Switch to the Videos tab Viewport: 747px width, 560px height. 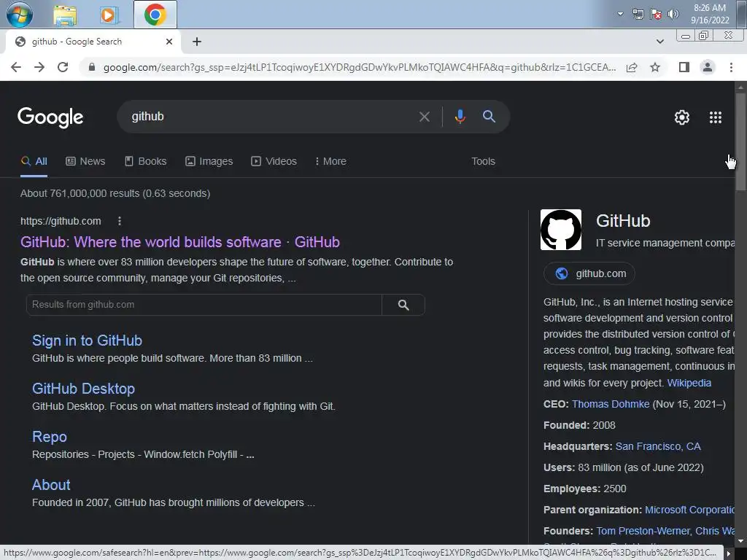(274, 161)
